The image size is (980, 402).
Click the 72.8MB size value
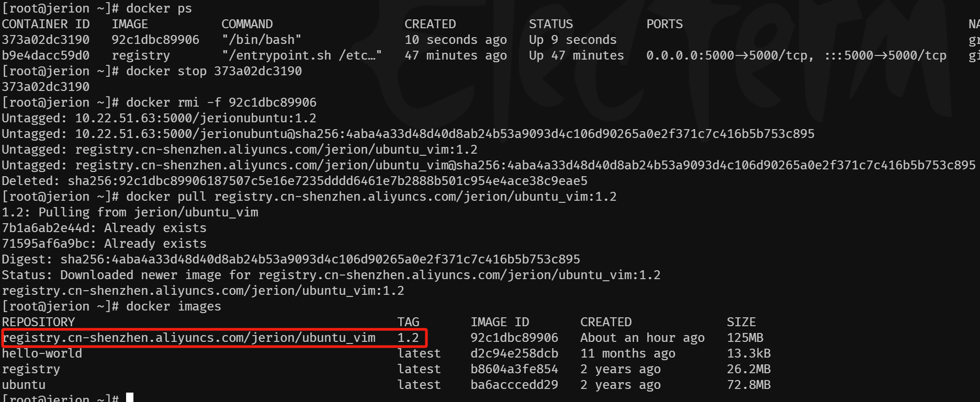coord(749,385)
